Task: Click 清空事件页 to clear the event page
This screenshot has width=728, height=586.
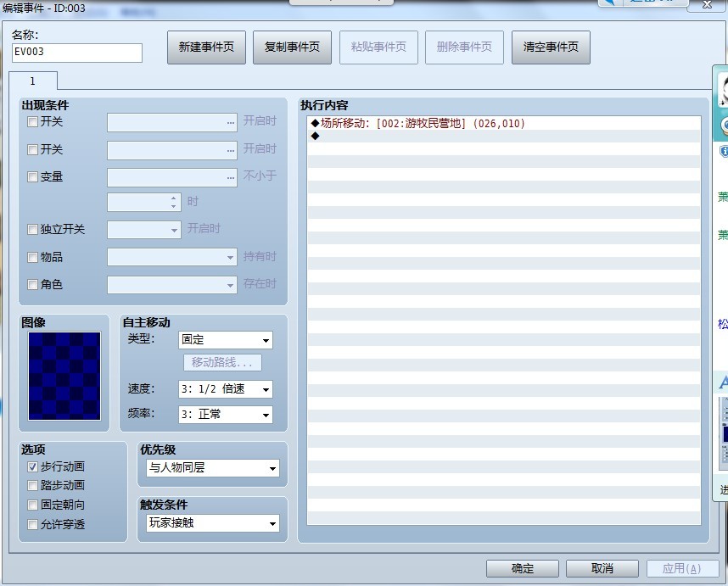Action: coord(551,47)
